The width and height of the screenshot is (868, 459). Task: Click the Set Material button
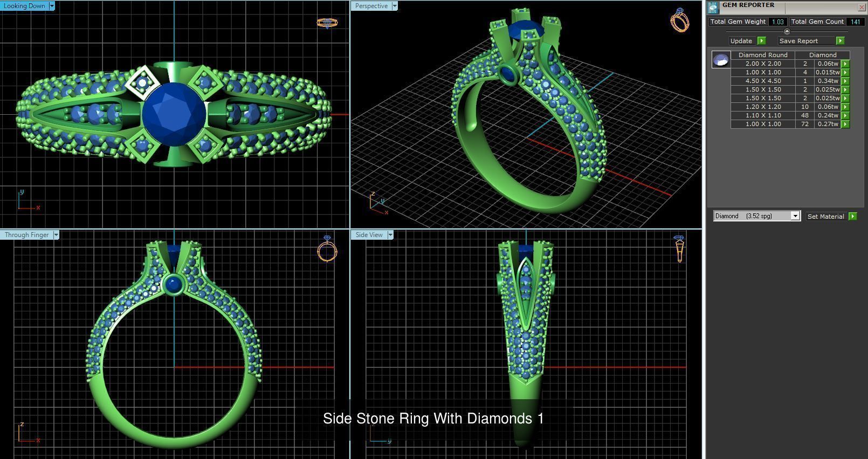(x=825, y=216)
